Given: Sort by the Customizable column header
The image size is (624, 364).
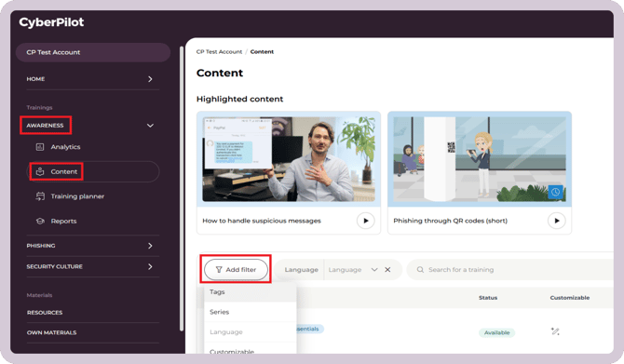Looking at the screenshot, I should point(570,298).
